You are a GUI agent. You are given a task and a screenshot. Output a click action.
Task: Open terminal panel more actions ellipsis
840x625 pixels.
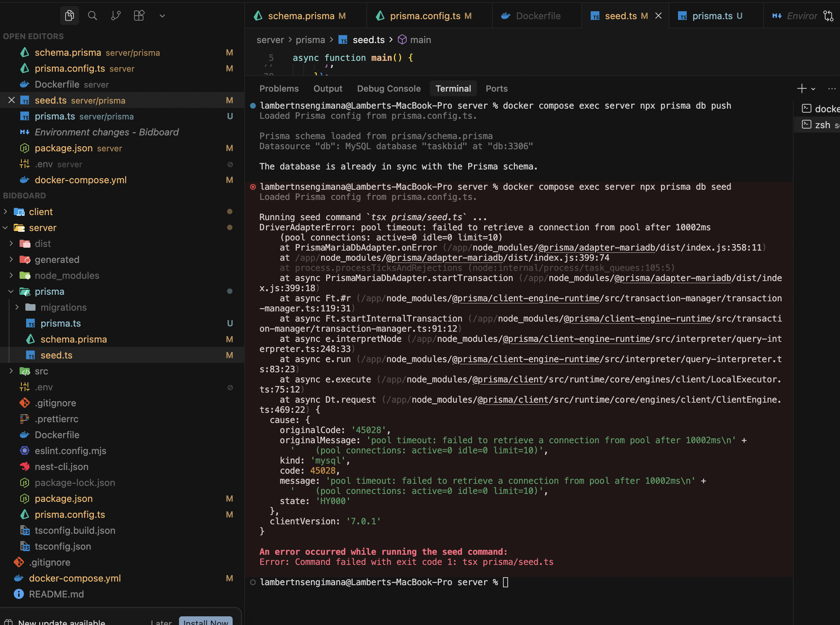click(x=831, y=88)
